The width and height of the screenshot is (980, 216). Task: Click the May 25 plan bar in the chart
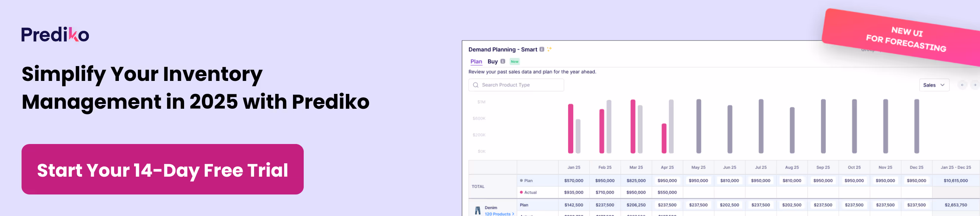[699, 126]
